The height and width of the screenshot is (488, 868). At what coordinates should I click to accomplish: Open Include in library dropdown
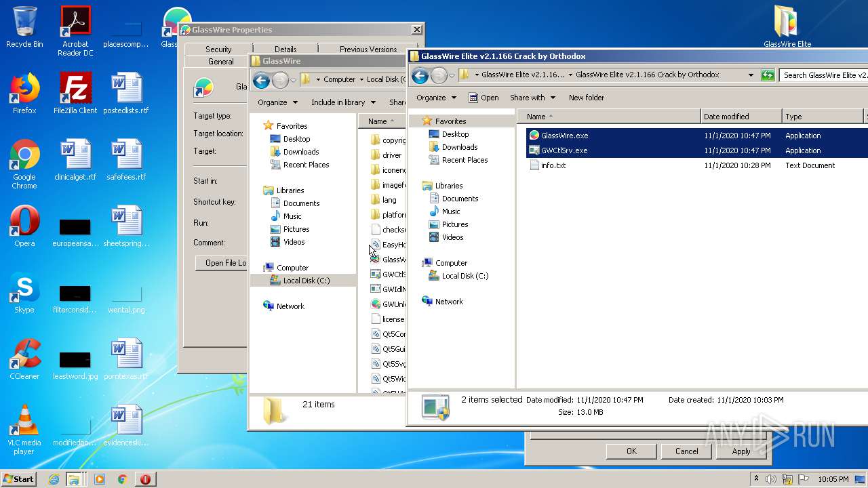[x=343, y=102]
